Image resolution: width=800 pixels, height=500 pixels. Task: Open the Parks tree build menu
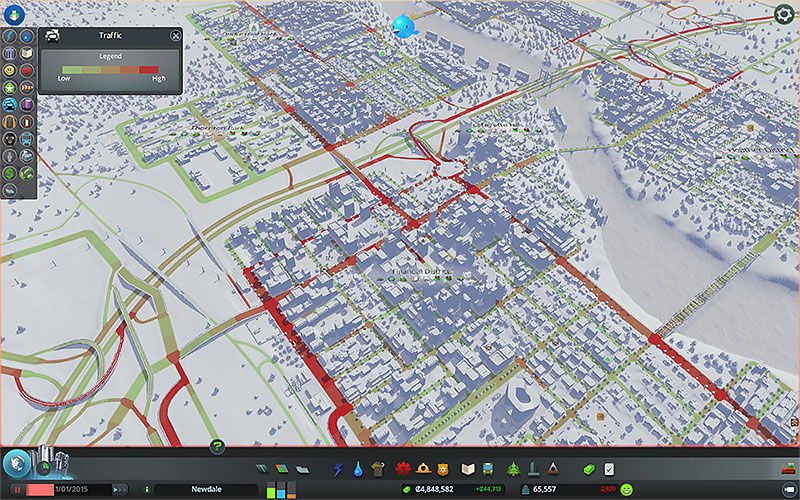(x=514, y=469)
